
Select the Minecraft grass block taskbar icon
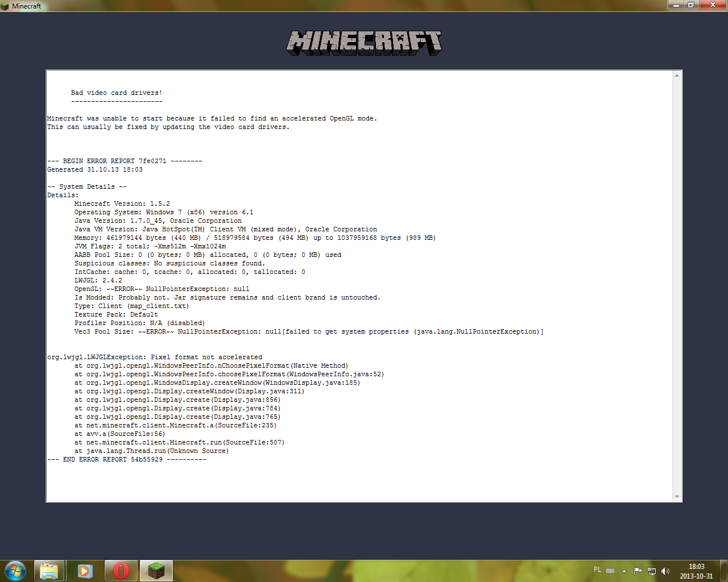(156, 571)
